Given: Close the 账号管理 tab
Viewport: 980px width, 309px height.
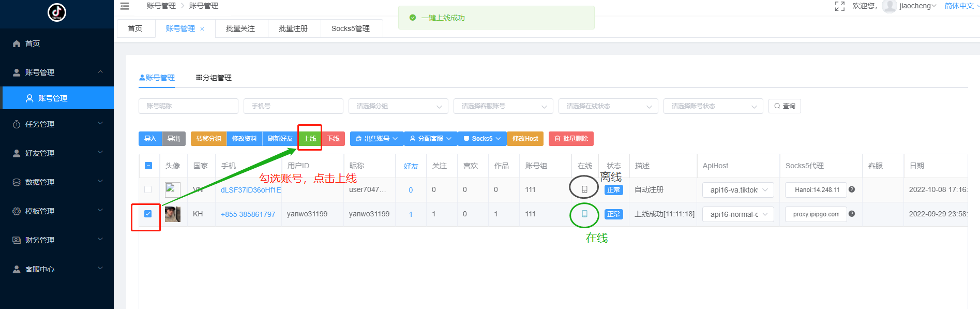Looking at the screenshot, I should point(202,29).
